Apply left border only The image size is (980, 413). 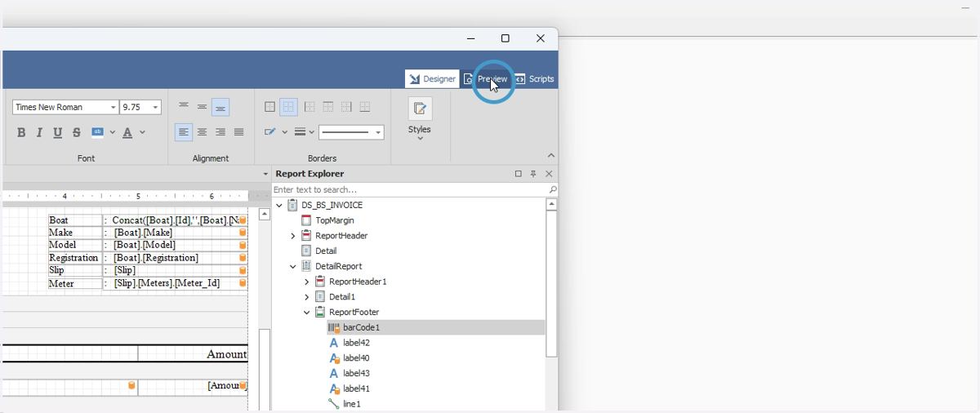click(x=310, y=107)
